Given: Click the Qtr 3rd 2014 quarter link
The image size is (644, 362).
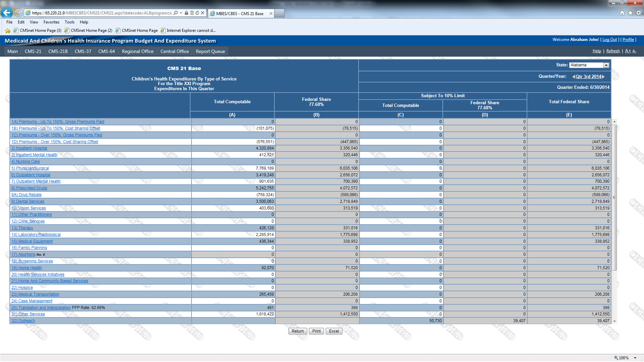Looking at the screenshot, I should click(x=588, y=77).
